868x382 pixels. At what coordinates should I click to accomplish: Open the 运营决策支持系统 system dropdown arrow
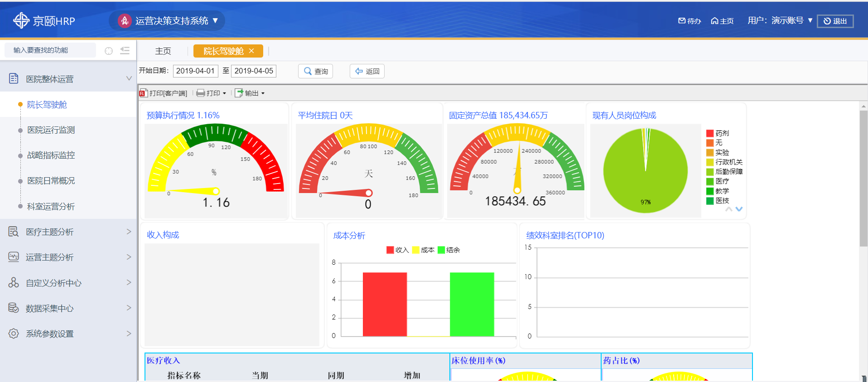coord(216,20)
